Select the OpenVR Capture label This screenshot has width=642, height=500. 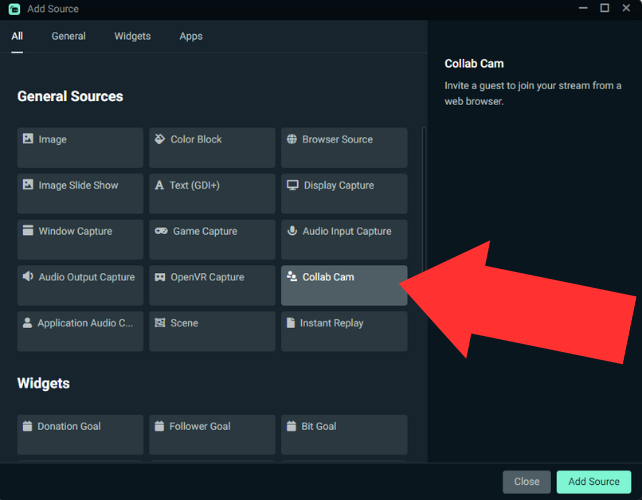[207, 277]
